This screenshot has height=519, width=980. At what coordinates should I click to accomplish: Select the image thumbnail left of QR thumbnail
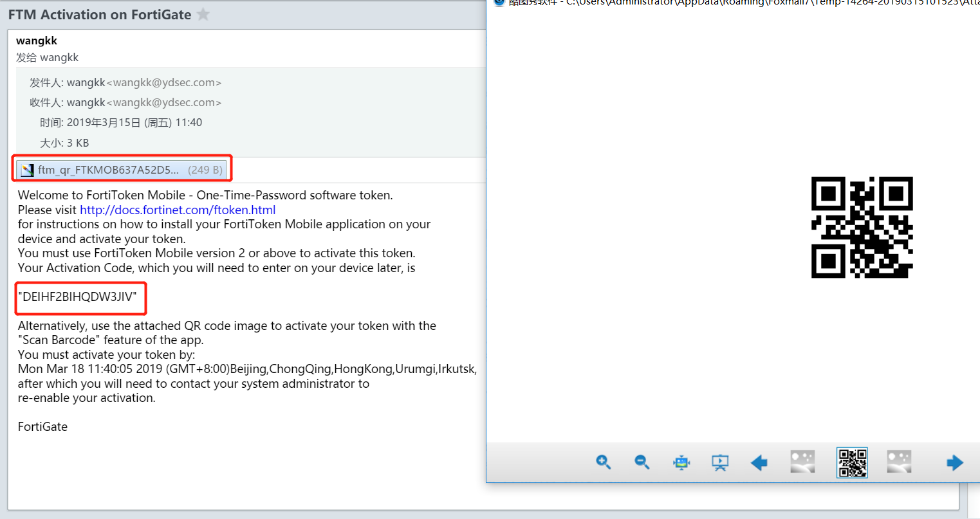click(x=802, y=462)
